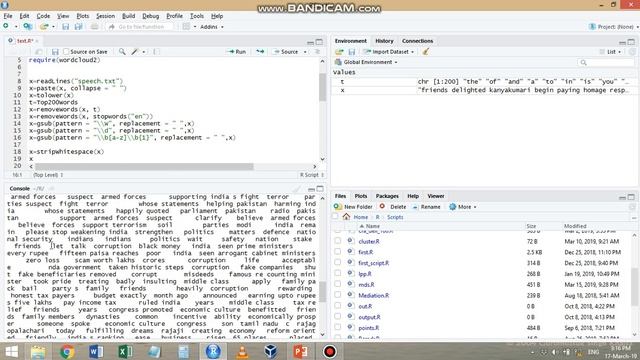The width and height of the screenshot is (640, 360).
Task: Click the Print icon in main toolbar
Action: [x=94, y=27]
